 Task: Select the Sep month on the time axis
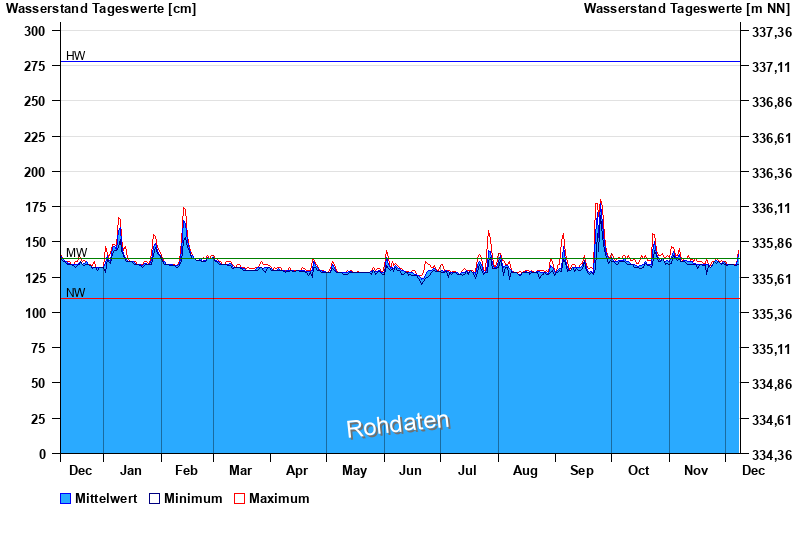[x=581, y=470]
